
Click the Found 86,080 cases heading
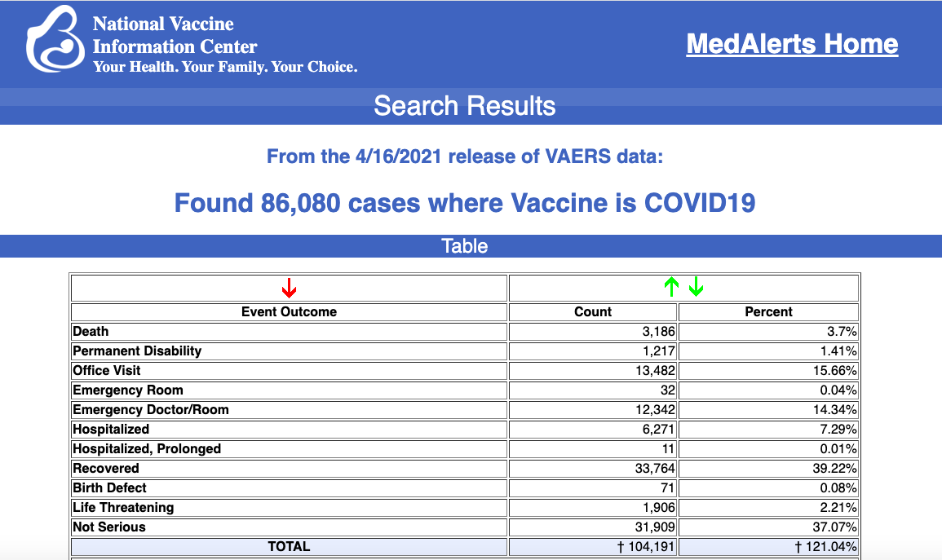pyautogui.click(x=465, y=202)
